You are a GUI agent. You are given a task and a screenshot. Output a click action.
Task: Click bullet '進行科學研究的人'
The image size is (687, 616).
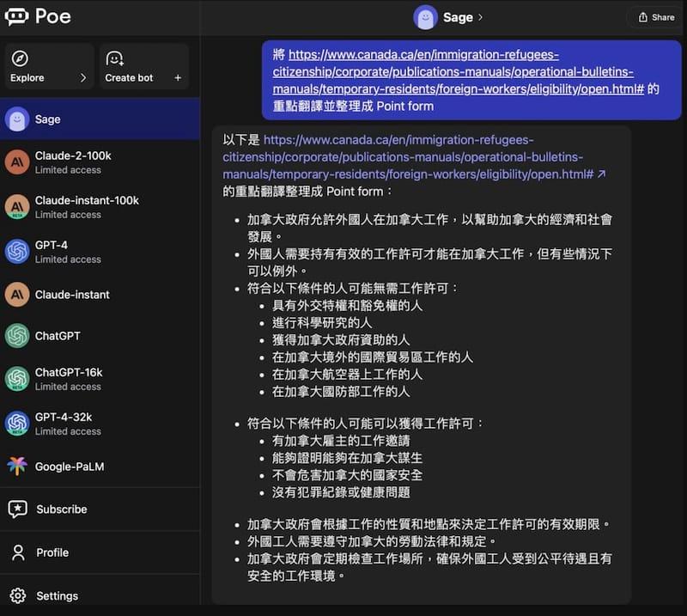[321, 323]
